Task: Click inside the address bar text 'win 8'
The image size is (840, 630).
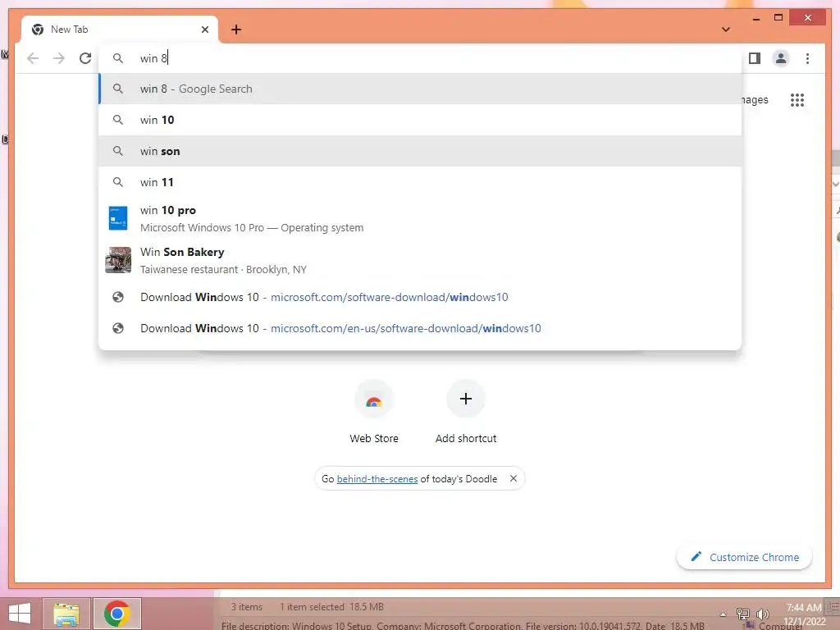Action: [x=153, y=58]
